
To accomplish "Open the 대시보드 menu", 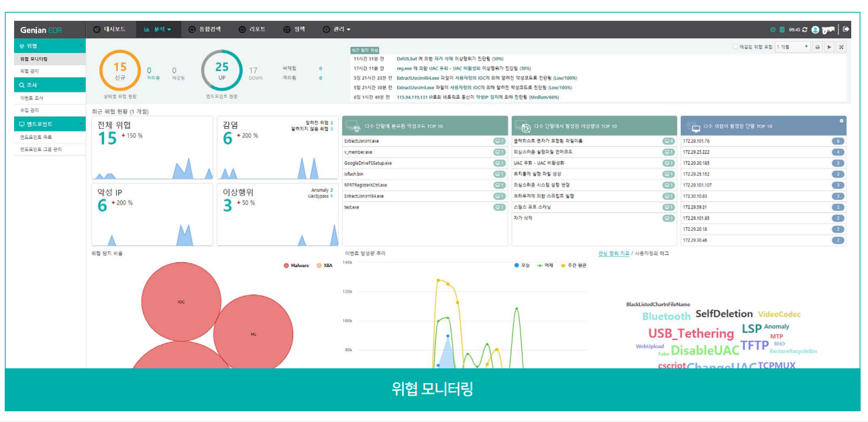I will [x=109, y=30].
